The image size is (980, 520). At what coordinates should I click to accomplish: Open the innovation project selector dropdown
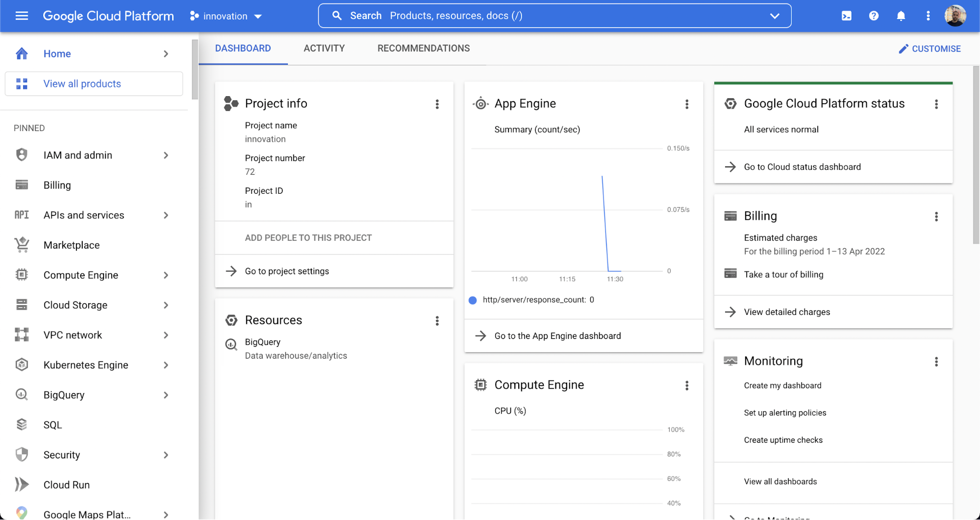point(226,16)
